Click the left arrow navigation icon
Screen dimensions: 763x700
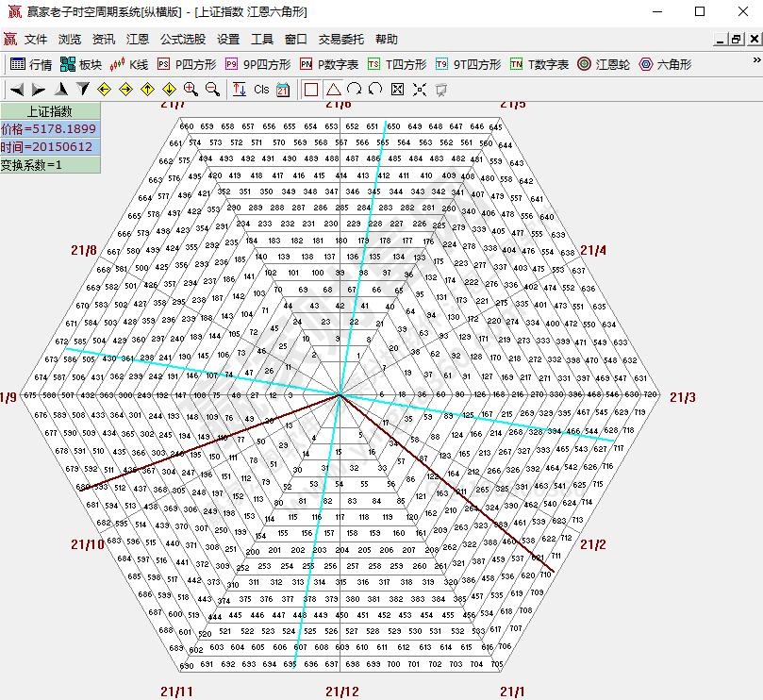(x=16, y=90)
